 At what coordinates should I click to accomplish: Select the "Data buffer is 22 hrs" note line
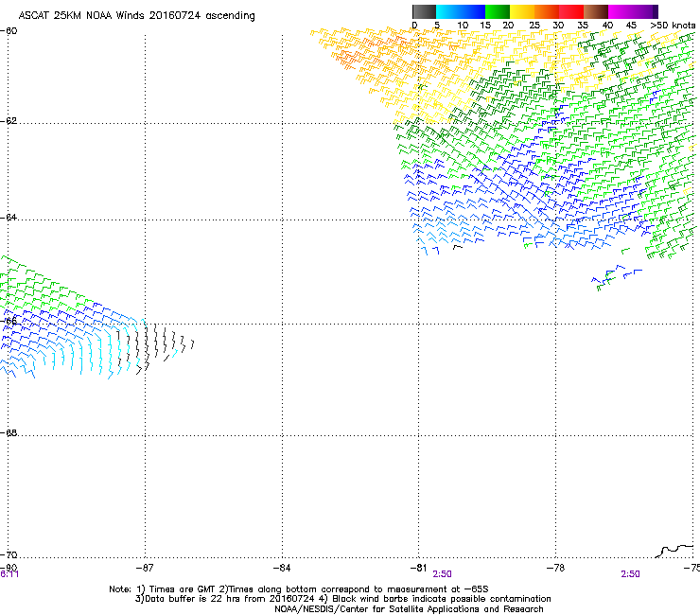[x=342, y=599]
